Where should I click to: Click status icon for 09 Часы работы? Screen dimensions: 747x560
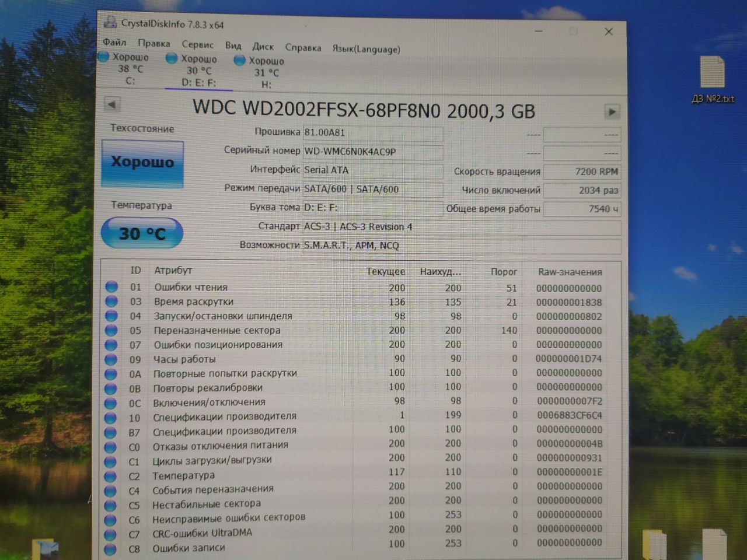111,359
